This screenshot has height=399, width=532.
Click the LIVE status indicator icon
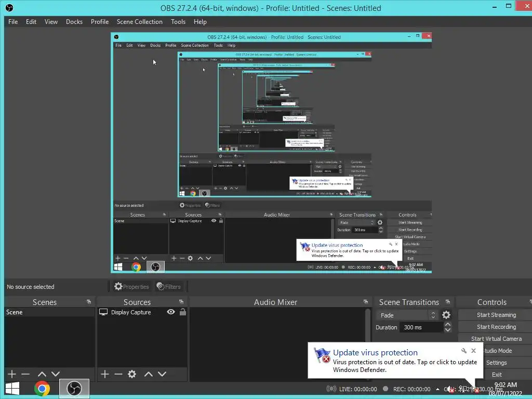(331, 389)
